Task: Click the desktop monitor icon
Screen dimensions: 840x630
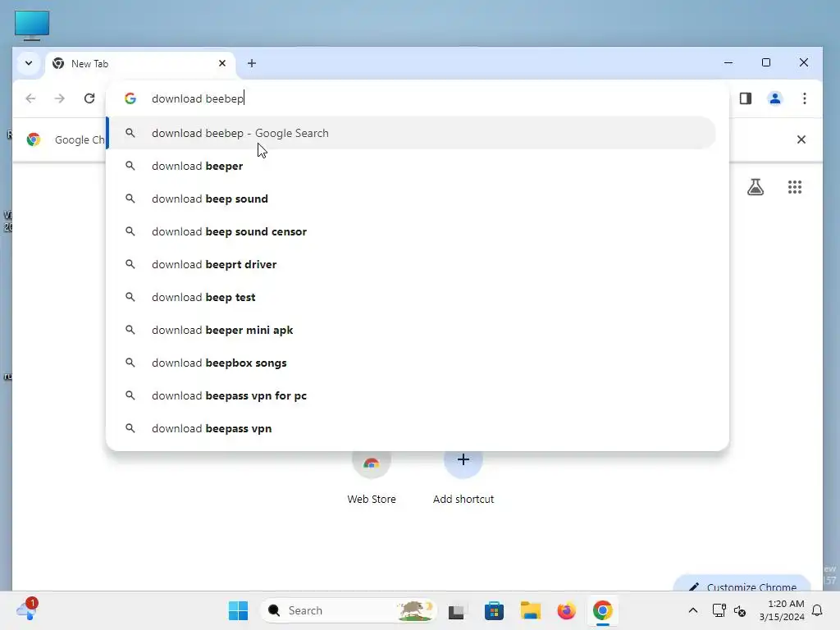Action: coord(32,25)
